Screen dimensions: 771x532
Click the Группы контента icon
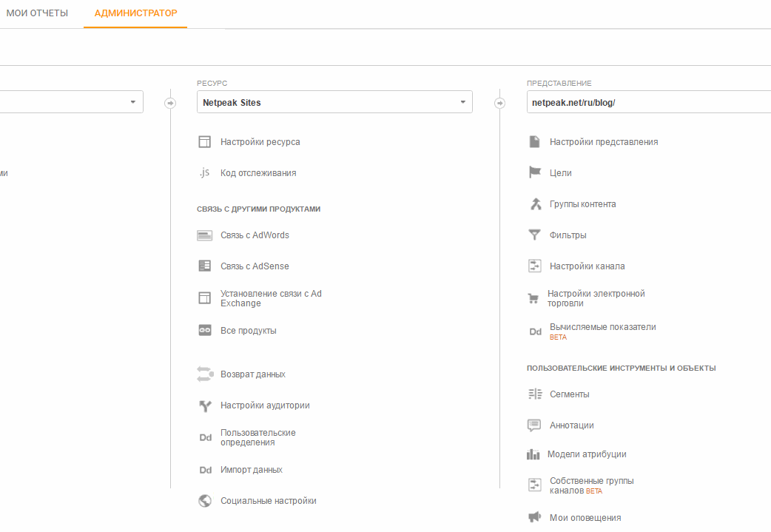pyautogui.click(x=536, y=204)
